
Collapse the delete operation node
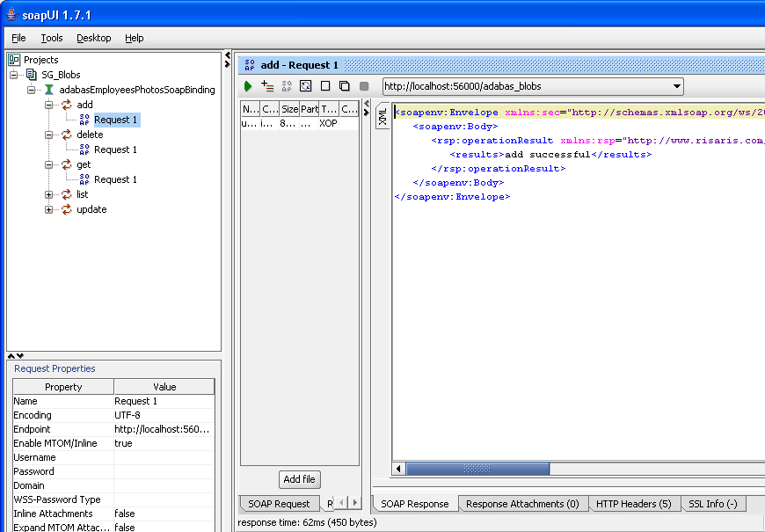(x=48, y=135)
